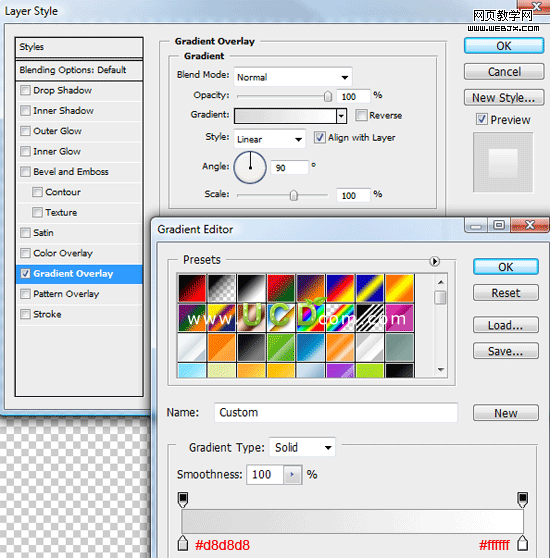Open the Blend Mode dropdown
The image size is (550, 558).
293,77
